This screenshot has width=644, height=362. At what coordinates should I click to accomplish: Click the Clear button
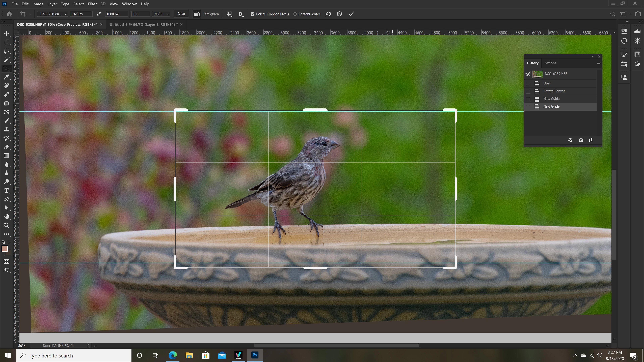tap(181, 14)
